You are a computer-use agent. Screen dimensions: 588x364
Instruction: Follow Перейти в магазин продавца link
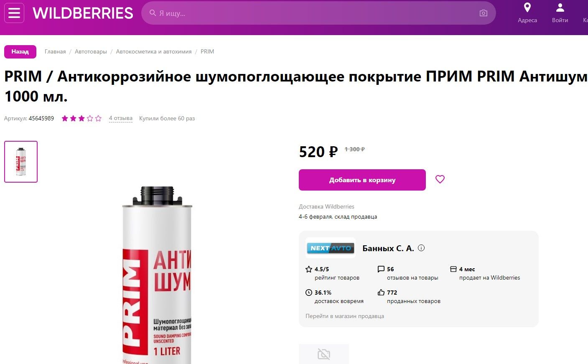pyautogui.click(x=344, y=316)
